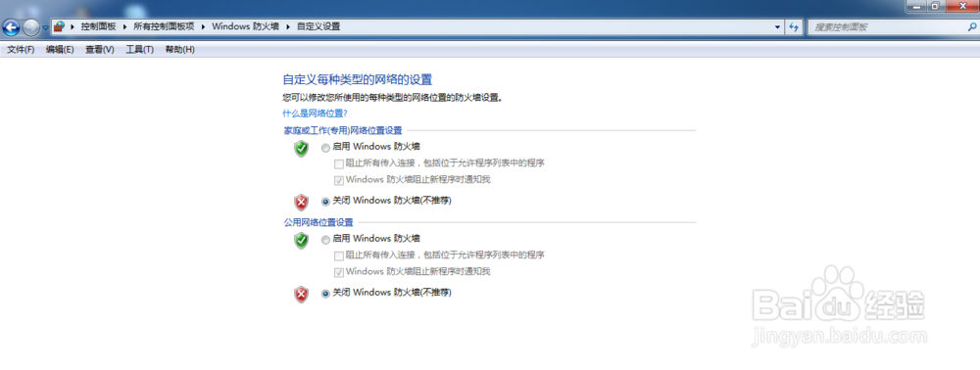This screenshot has width=980, height=370.
Task: Click the 家庭或工作(专用)网络位置设置 section label
Action: click(343, 130)
